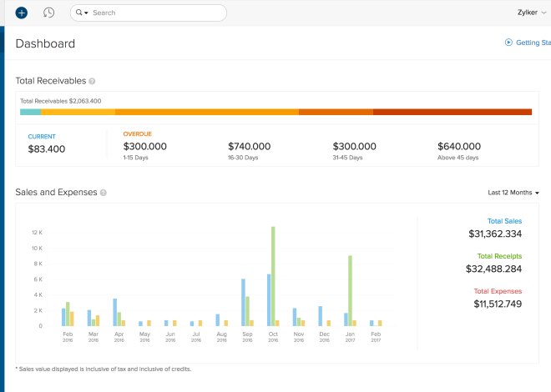551x392 pixels.
Task: Click the Feb 2016 axis label
Action: (68, 337)
